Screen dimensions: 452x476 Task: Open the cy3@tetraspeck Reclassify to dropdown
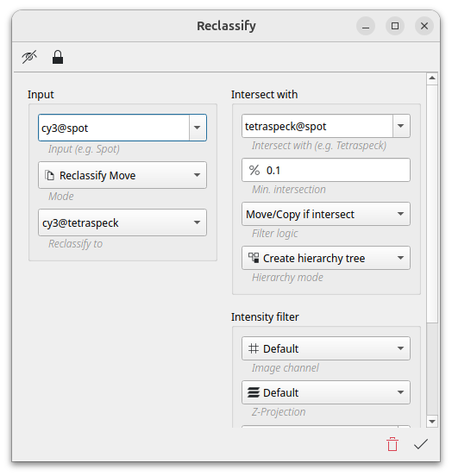click(x=122, y=222)
